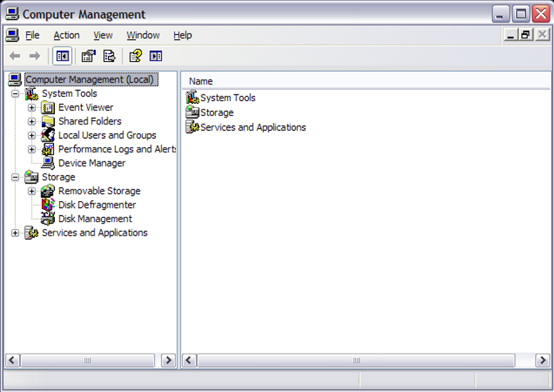Select Services and Applications text in right pane
Screen dimensions: 554x392
(x=253, y=127)
